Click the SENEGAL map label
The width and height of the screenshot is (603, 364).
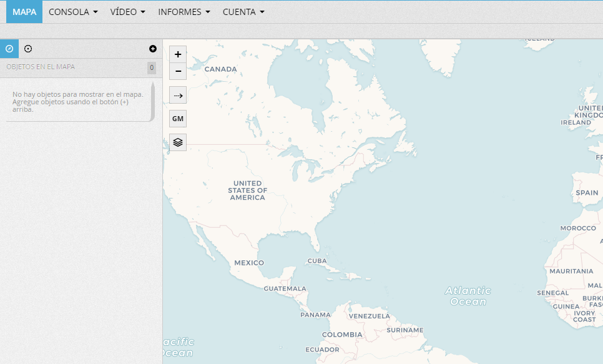pyautogui.click(x=552, y=293)
